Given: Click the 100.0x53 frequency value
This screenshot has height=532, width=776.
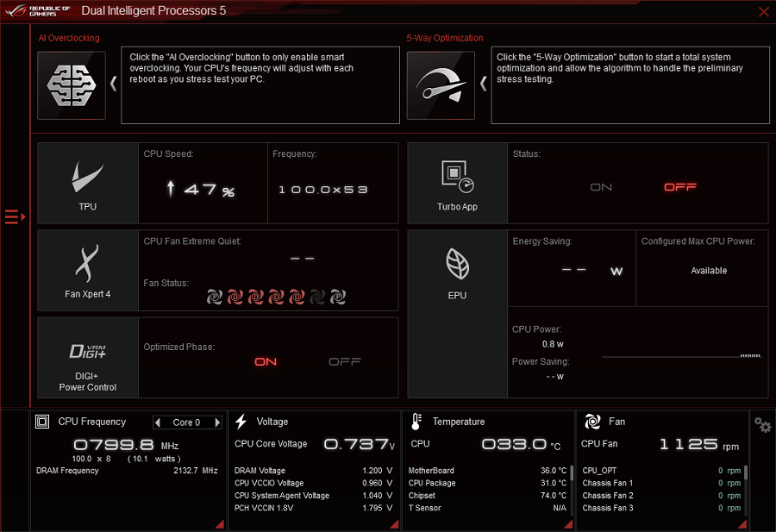Looking at the screenshot, I should coord(323,190).
